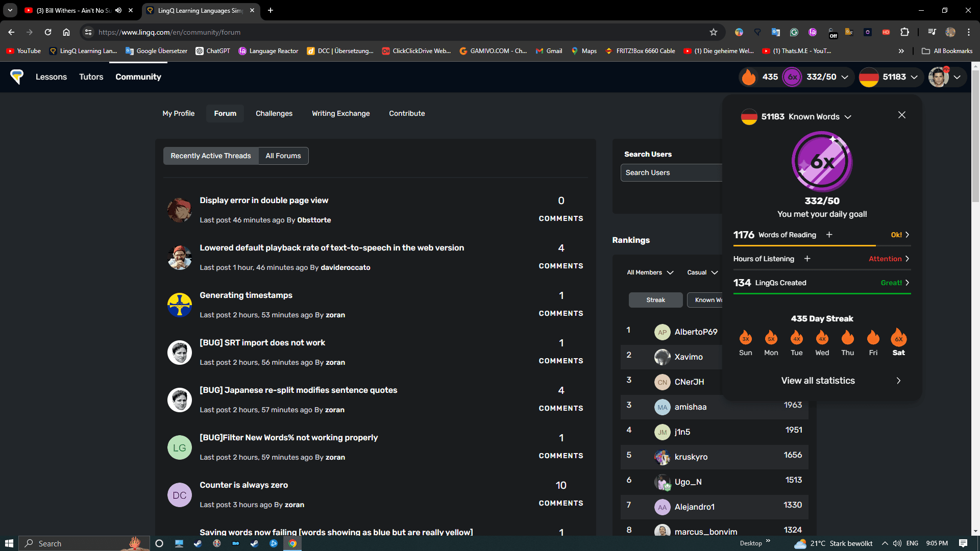Open the Contribute tab
Image resolution: width=980 pixels, height=551 pixels.
pos(407,113)
